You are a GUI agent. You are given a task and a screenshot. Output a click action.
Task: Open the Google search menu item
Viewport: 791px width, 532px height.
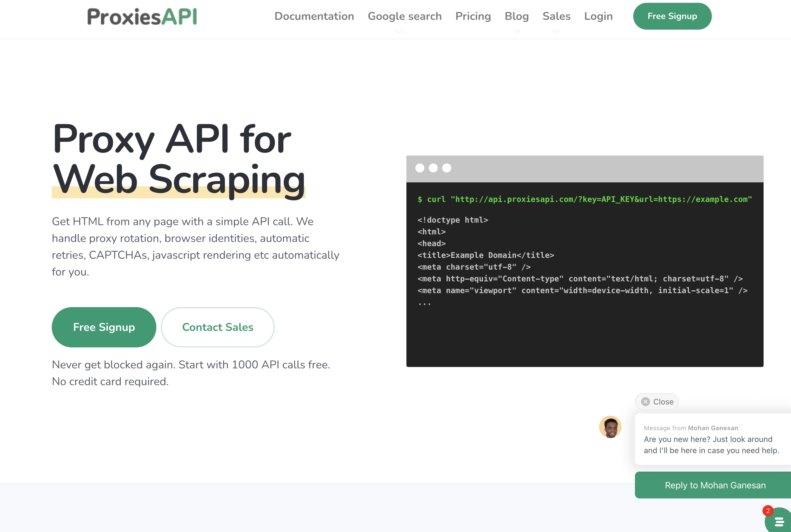[405, 16]
